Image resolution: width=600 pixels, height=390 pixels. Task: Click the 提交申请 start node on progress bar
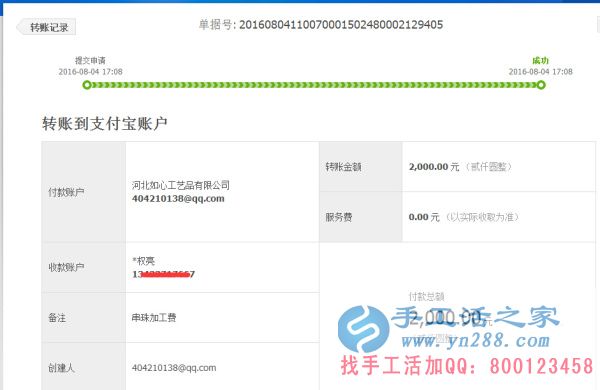point(87,85)
